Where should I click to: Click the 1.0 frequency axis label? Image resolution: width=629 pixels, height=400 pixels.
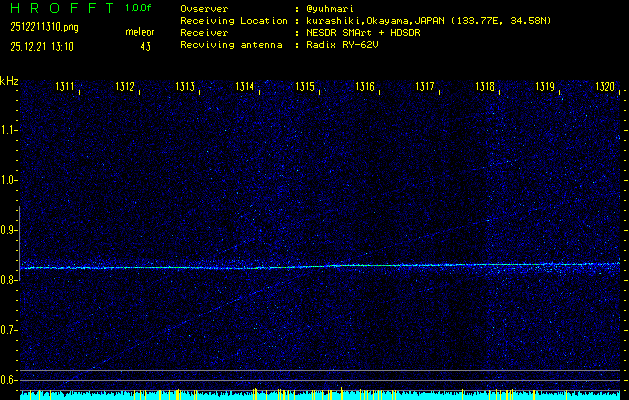point(9,180)
